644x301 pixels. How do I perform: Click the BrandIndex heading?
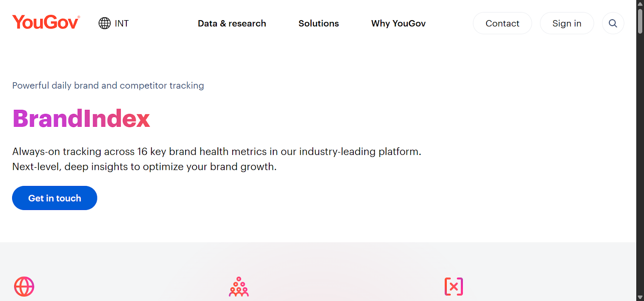click(81, 118)
